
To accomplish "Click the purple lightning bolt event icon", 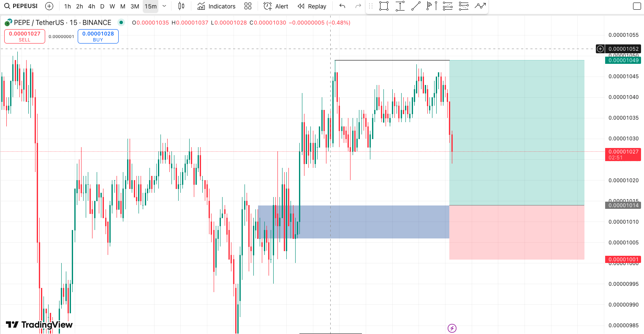I will pyautogui.click(x=452, y=328).
